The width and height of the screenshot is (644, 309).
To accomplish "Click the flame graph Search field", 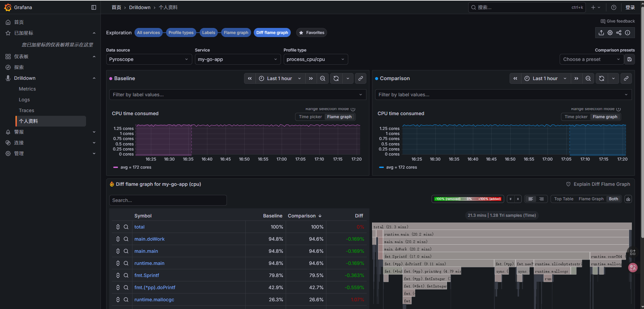I will tap(168, 200).
